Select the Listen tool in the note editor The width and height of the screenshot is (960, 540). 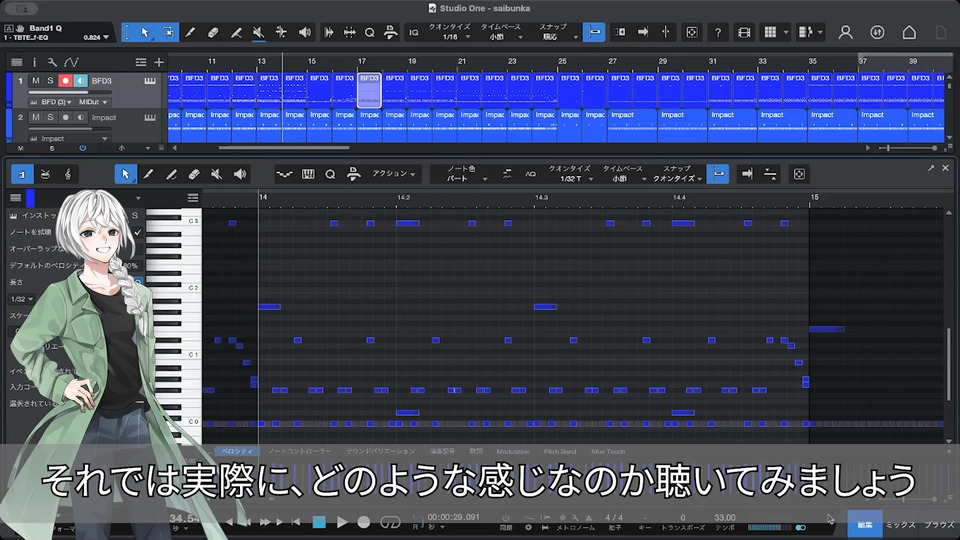click(240, 174)
